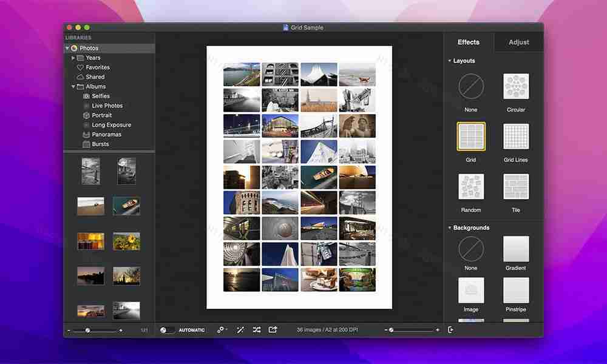Switch to the Adjust tab
This screenshot has height=364, width=607.
pyautogui.click(x=518, y=42)
